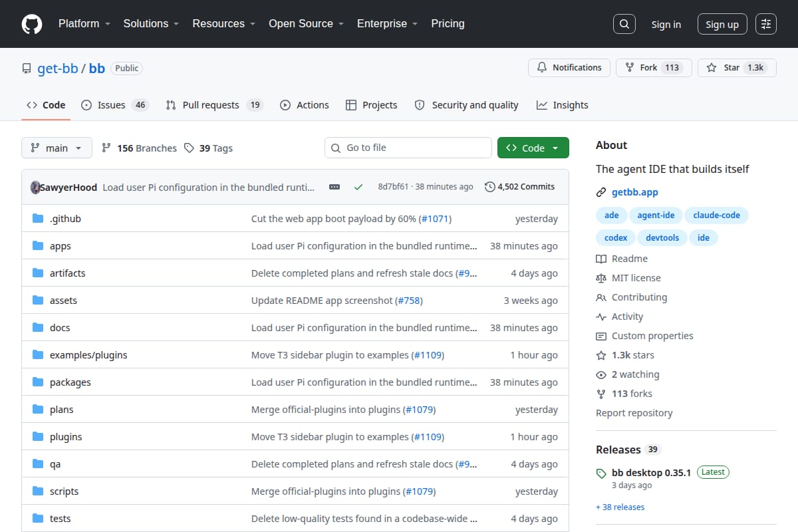The height and width of the screenshot is (532, 798).
Task: Click the docs folder icon
Action: (38, 327)
